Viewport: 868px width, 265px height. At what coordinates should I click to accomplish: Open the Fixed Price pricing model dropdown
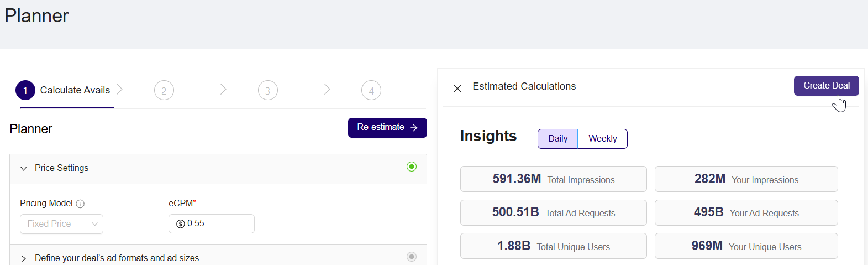coord(61,224)
